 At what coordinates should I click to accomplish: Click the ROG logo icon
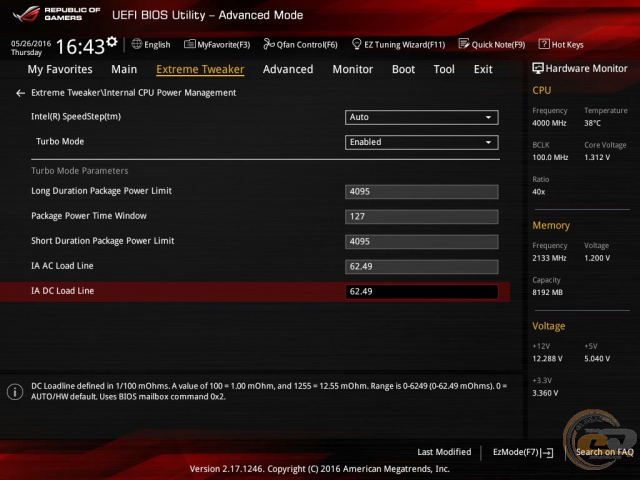tap(27, 14)
